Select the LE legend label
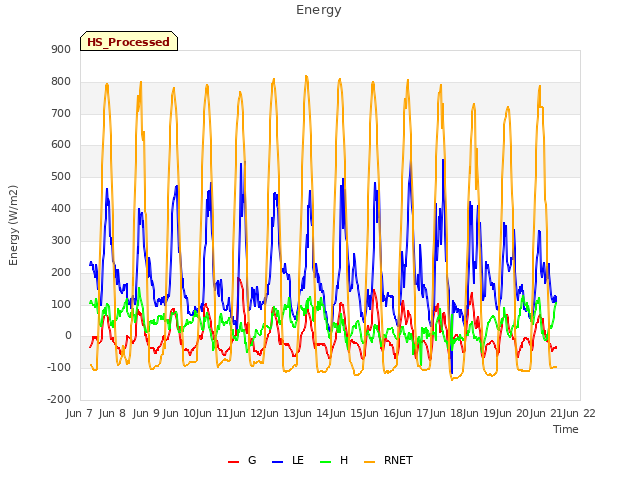 298,460
